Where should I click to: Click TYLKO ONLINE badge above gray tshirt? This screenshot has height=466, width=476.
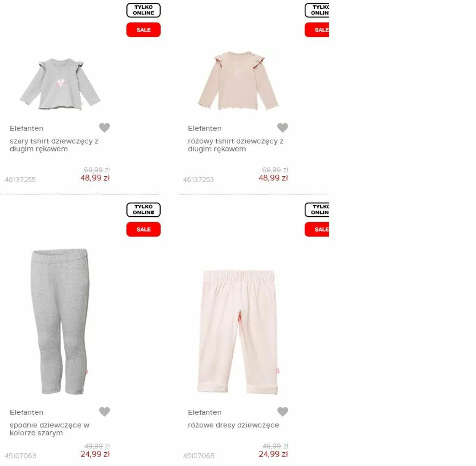pos(144,10)
